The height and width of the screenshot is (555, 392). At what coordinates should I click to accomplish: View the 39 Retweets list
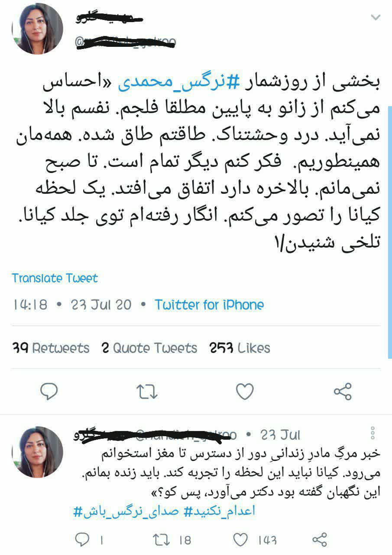51,348
